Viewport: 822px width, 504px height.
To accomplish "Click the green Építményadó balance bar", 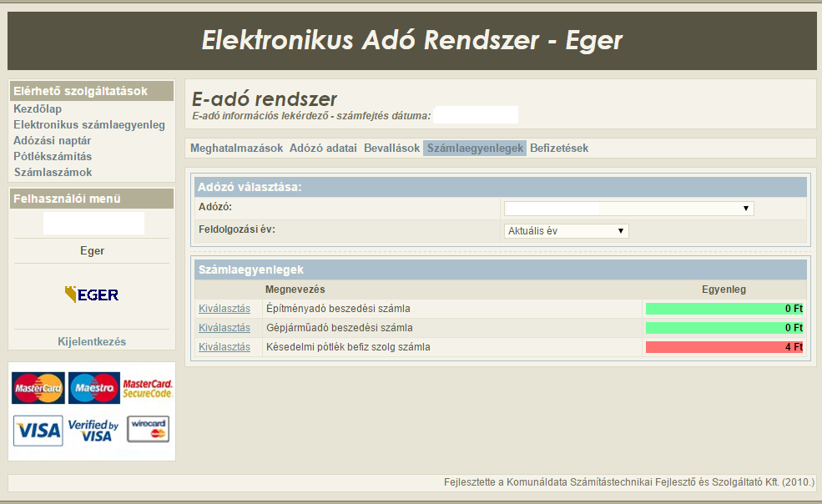I will (x=724, y=309).
